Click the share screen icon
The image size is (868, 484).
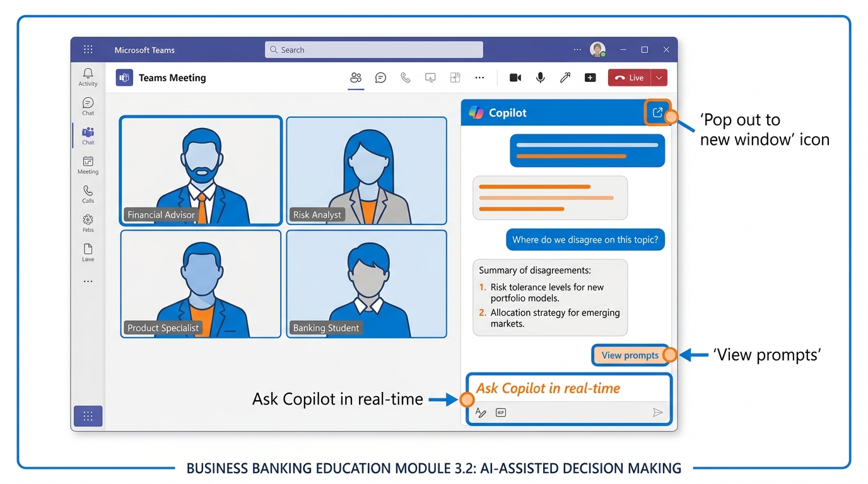pyautogui.click(x=430, y=78)
